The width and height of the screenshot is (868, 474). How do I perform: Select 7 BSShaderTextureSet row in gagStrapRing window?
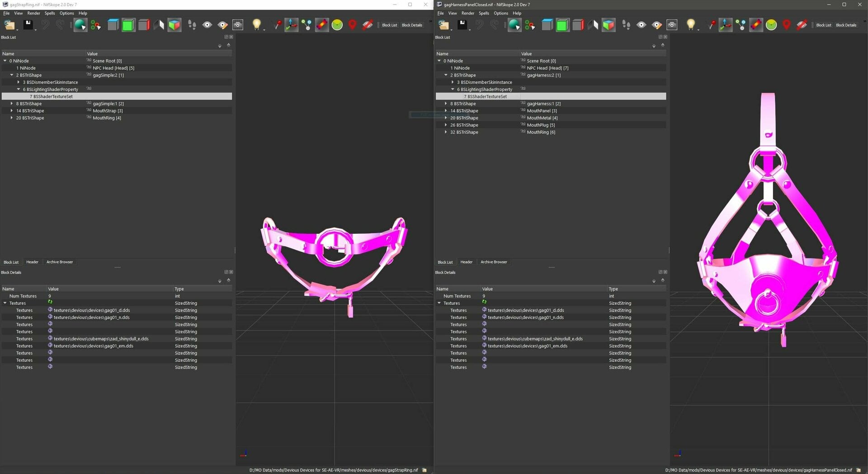pyautogui.click(x=117, y=96)
